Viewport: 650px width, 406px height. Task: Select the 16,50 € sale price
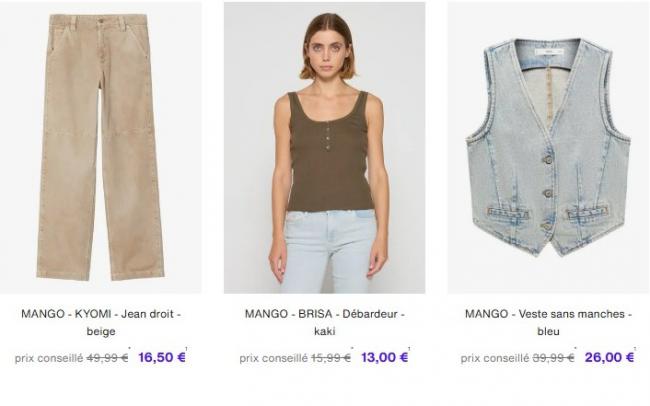point(162,357)
